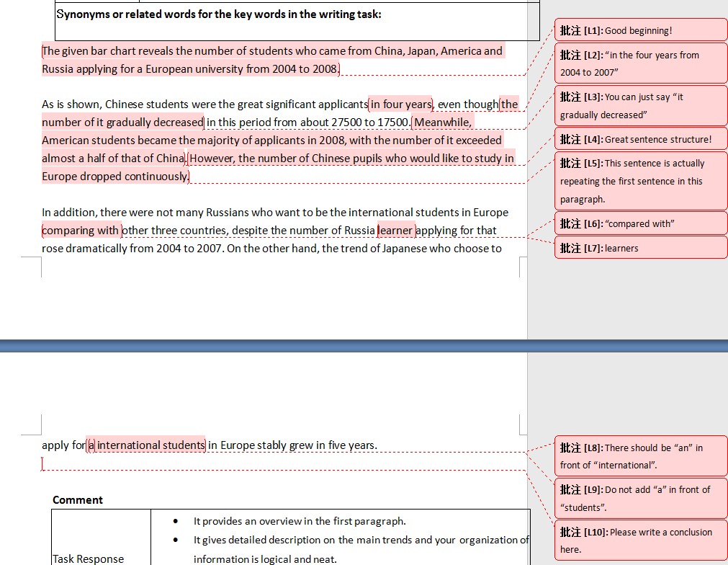Click bullet 'It provides an overview in the first paragraph'
728x565 pixels.
coord(300,521)
